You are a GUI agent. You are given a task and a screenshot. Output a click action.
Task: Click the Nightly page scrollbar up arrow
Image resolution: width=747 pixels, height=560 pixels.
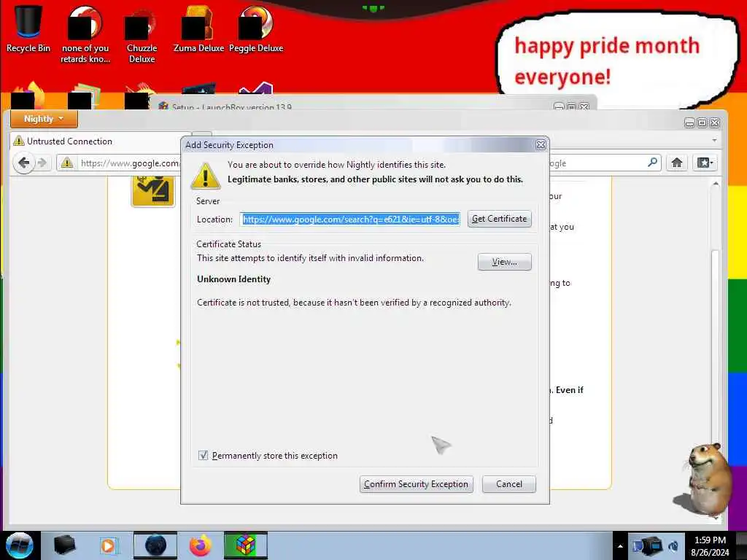pos(715,184)
